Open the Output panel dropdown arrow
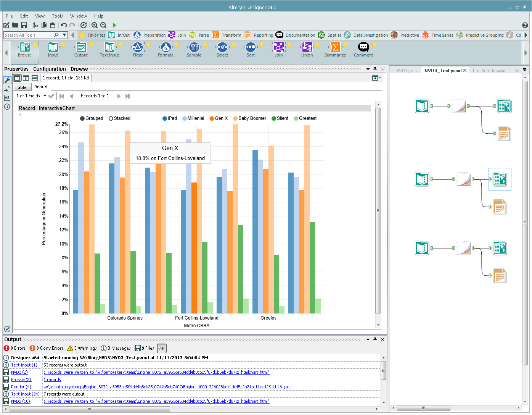Viewport: 532px width, 415px height. tap(368, 339)
